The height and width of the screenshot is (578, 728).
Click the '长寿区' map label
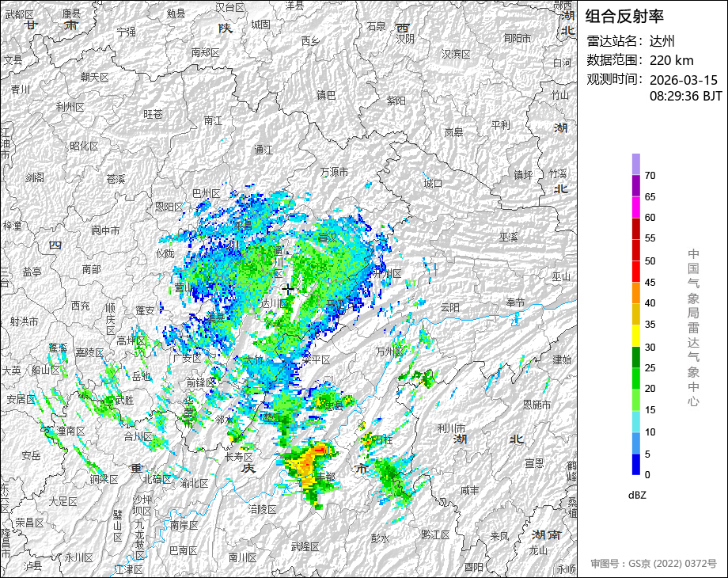239,457
